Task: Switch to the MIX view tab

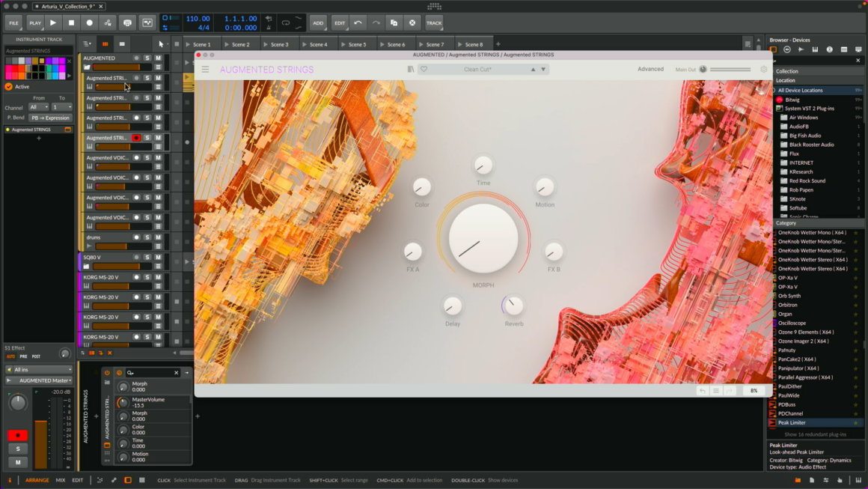Action: pyautogui.click(x=61, y=480)
